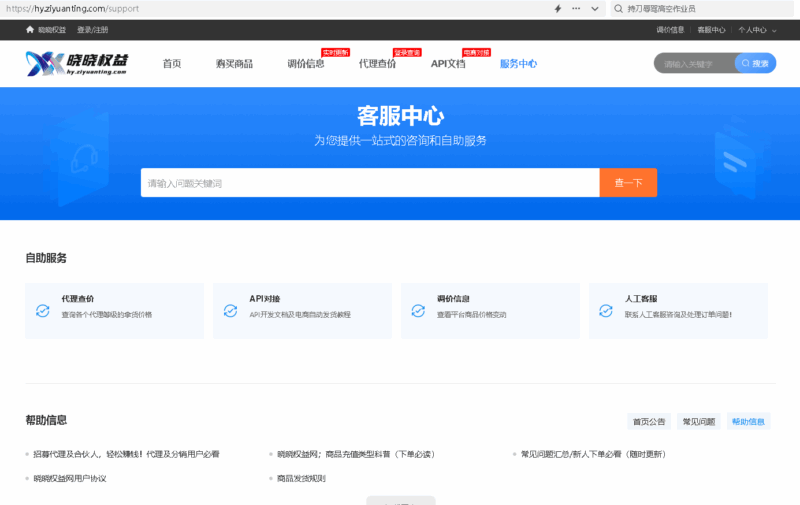Open the 登录/注册 link
800x505 pixels.
(93, 30)
